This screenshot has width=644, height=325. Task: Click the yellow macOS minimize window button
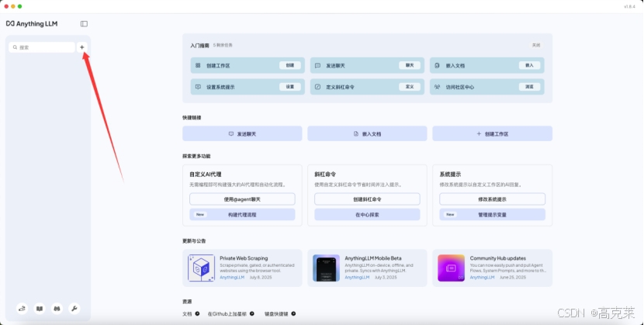[13, 6]
